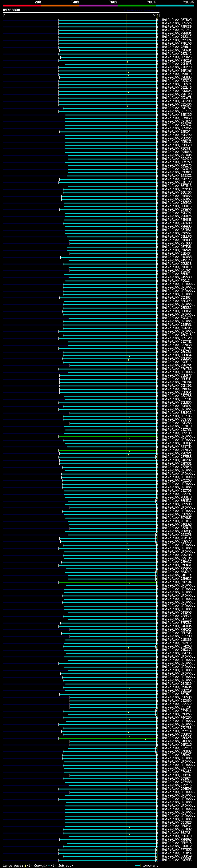Select the UniRef100_P50567 label
Viewport: 197px width, 868px height.
click(x=176, y=233)
